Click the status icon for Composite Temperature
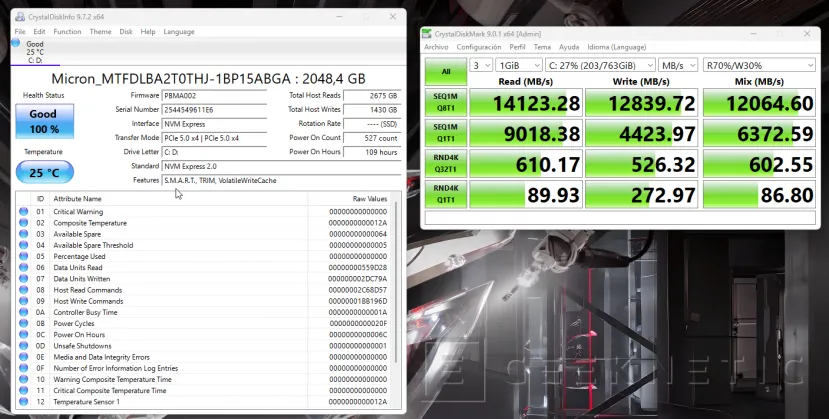829x419 pixels. point(23,222)
